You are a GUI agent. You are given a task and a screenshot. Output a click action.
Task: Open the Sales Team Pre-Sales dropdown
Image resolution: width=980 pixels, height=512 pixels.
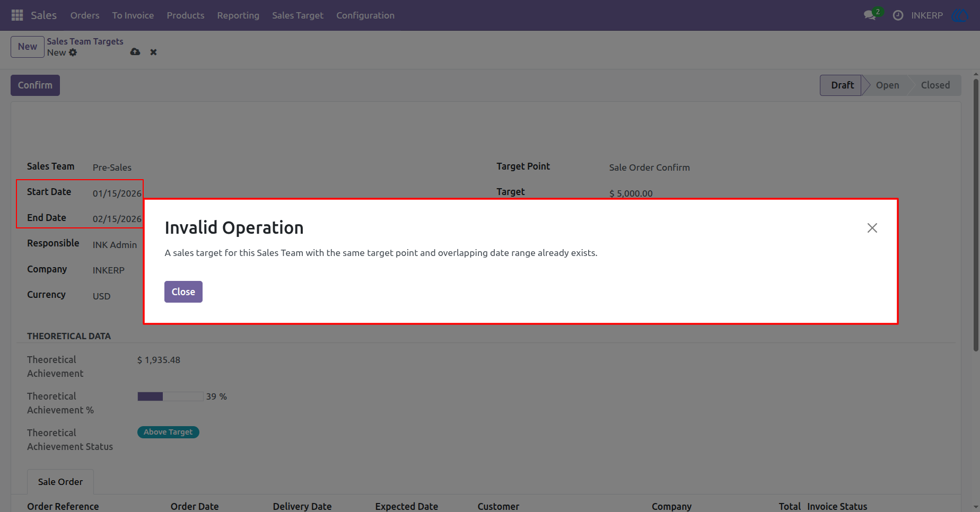[112, 167]
